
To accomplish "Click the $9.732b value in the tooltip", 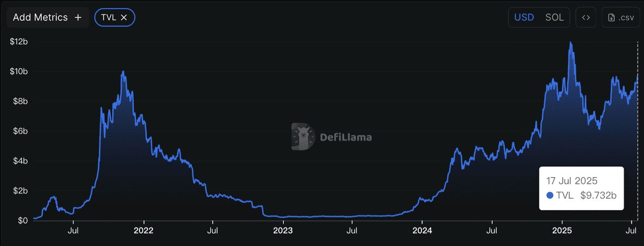I will 598,196.
